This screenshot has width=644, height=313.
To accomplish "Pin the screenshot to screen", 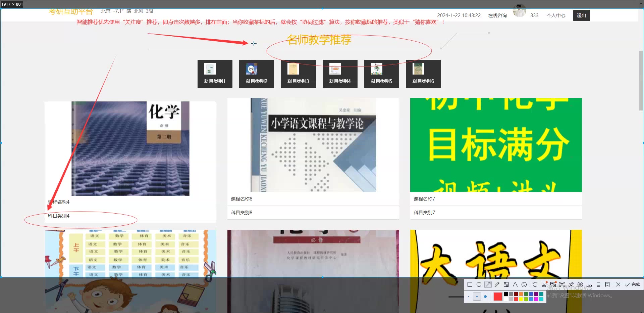I will 571,284.
